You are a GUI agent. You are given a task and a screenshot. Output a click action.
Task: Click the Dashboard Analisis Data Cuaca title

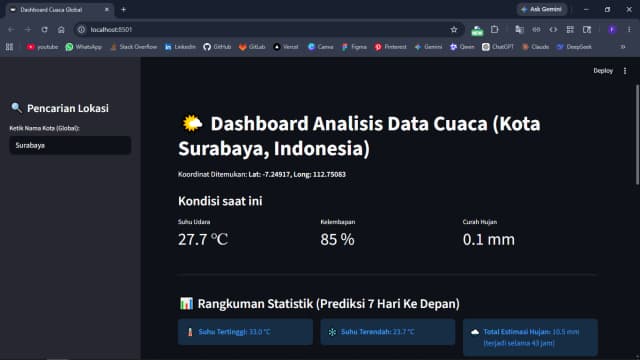coord(359,136)
